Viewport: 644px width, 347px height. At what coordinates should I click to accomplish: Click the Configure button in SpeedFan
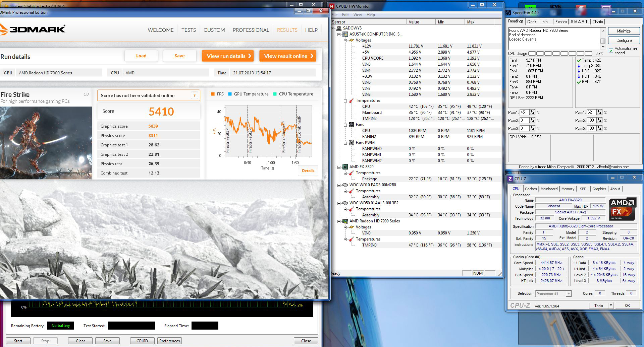tap(624, 41)
